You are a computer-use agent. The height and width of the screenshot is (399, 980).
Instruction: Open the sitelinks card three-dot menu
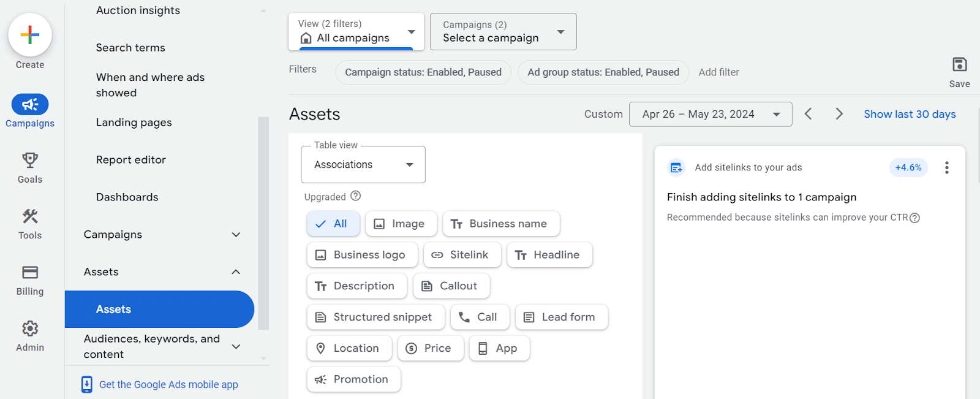[946, 167]
